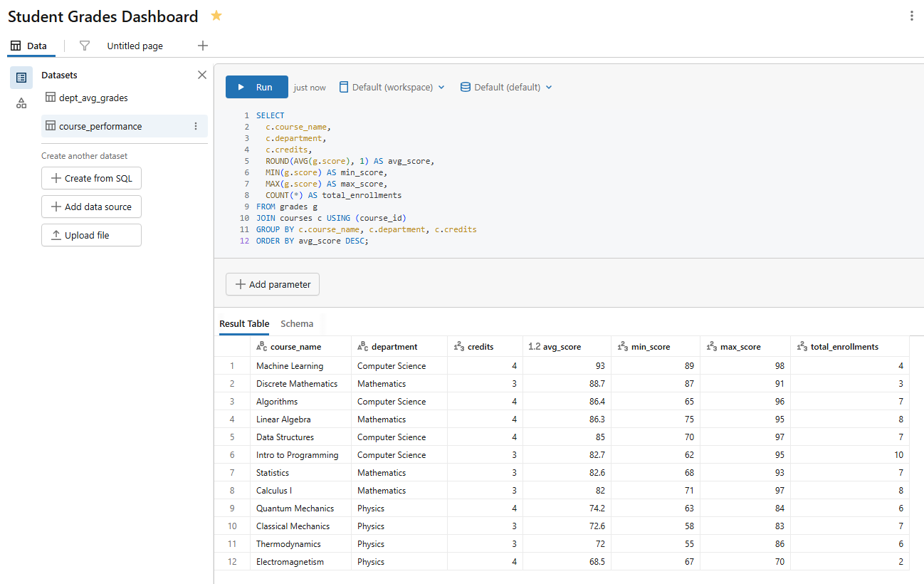Click the Add parameter button
The width and height of the screenshot is (924, 584).
coord(273,284)
